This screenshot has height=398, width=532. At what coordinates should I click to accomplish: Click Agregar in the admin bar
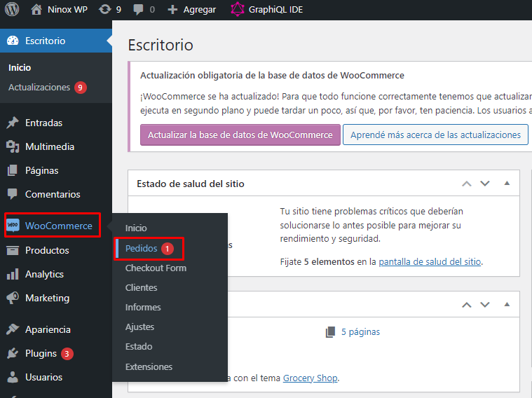(x=200, y=10)
